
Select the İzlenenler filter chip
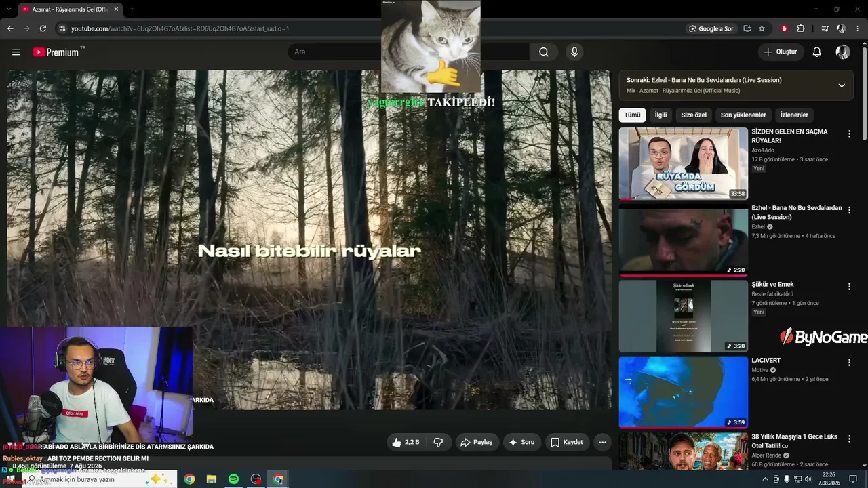794,115
